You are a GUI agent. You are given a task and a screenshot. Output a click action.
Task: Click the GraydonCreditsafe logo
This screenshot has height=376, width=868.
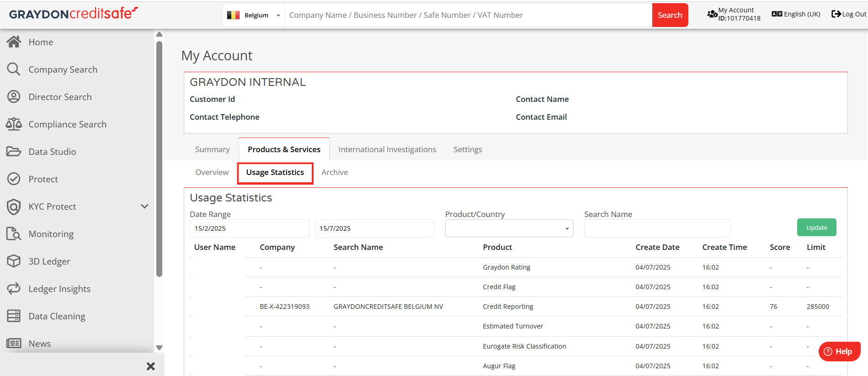[x=74, y=14]
